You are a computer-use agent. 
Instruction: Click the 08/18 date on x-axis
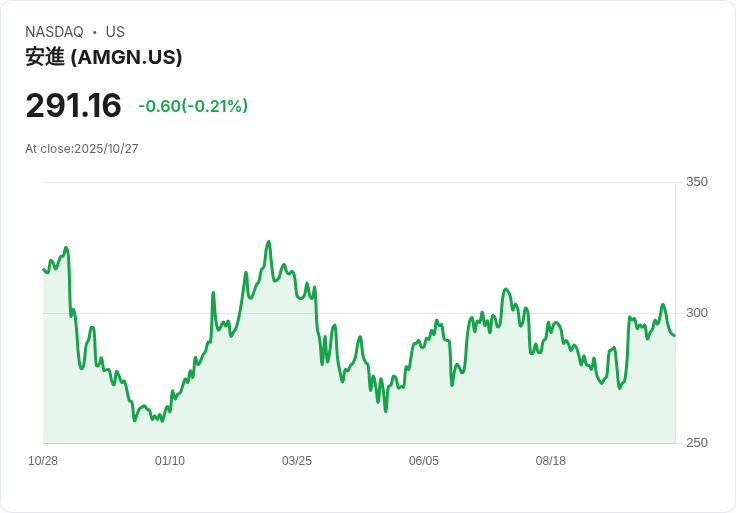coord(551,461)
